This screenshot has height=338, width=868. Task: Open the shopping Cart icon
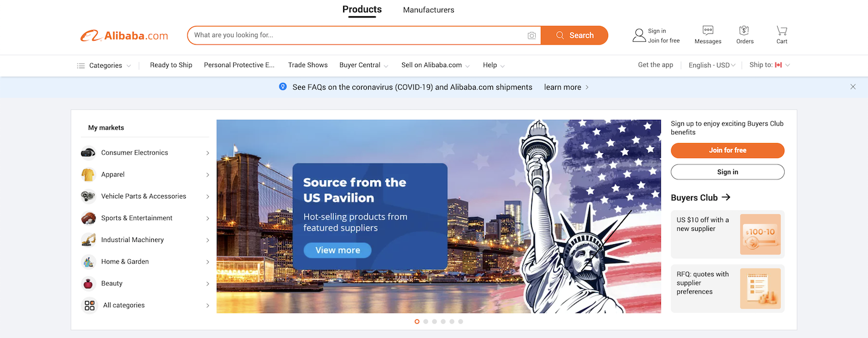click(782, 31)
